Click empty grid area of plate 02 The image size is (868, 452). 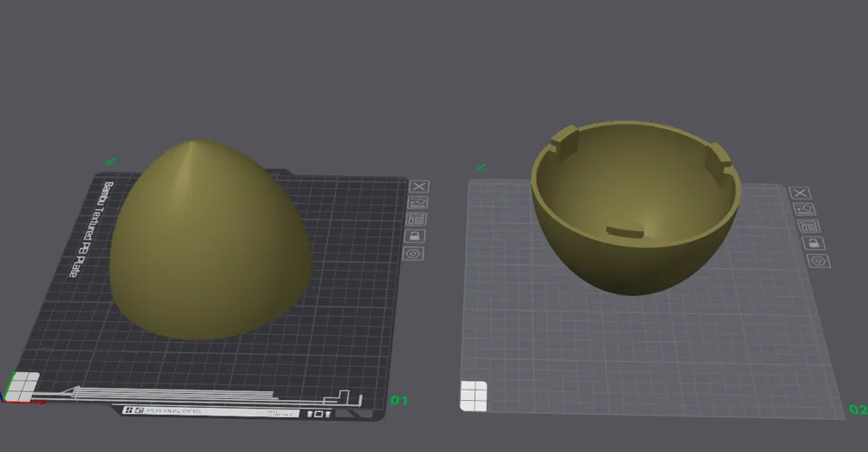pos(654,354)
